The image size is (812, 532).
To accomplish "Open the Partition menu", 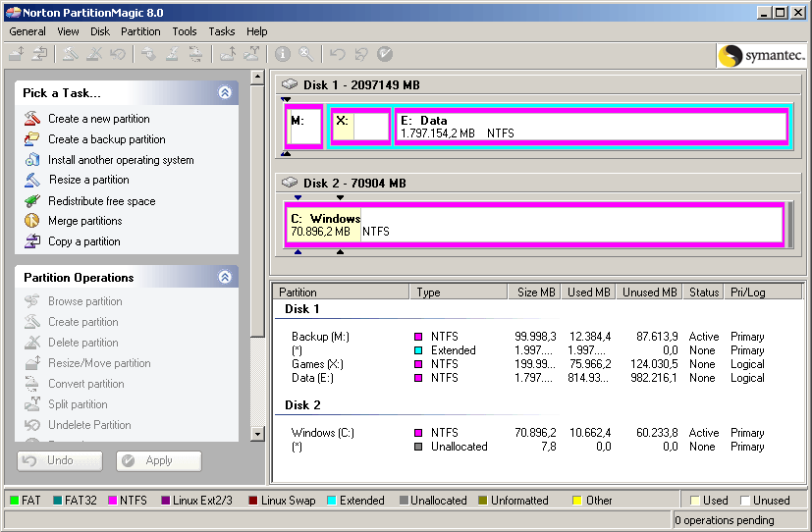I will (140, 31).
